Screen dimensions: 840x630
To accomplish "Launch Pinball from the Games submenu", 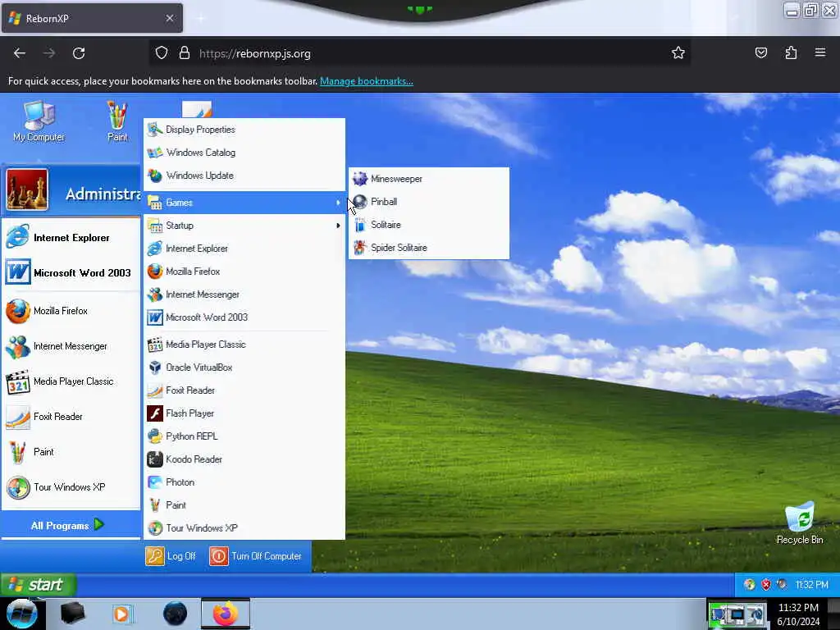I will (x=428, y=202).
